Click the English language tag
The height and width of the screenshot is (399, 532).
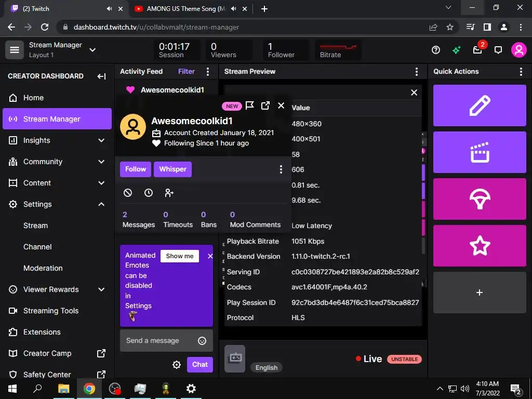click(x=267, y=367)
